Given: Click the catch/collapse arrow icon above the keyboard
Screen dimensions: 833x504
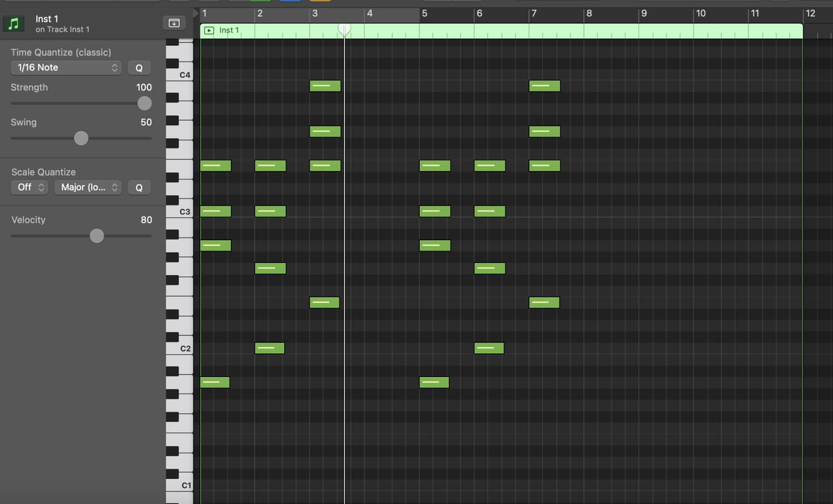Looking at the screenshot, I should pyautogui.click(x=174, y=23).
